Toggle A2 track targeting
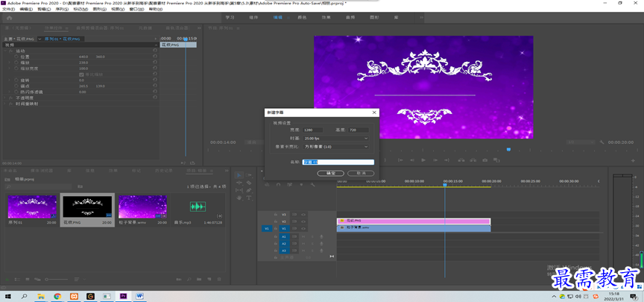644x302 pixels. click(x=284, y=244)
